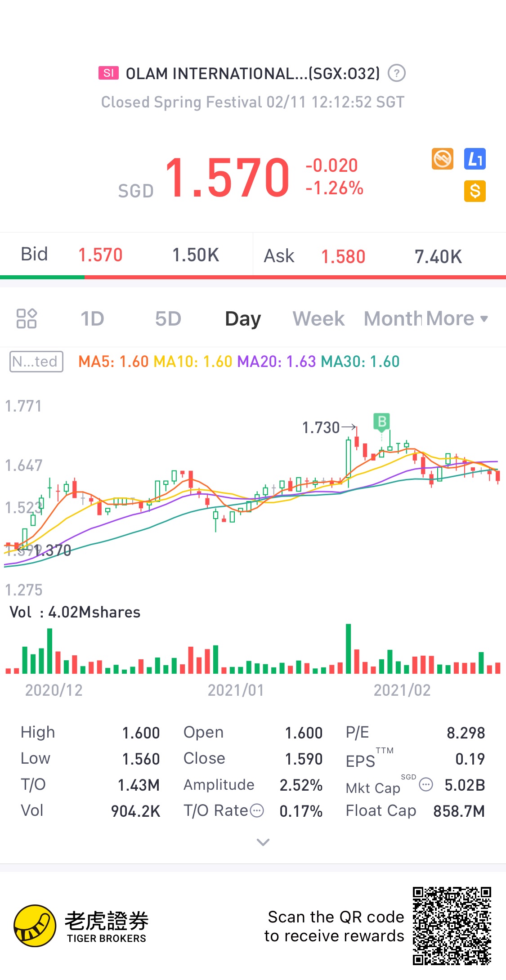Tap the pink SI market badge
The height and width of the screenshot is (980, 506).
(108, 73)
